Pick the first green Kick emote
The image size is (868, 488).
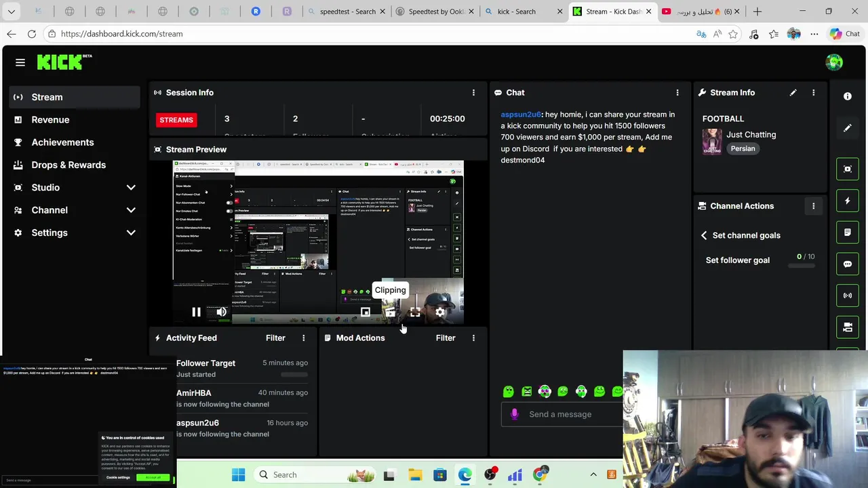tap(509, 391)
